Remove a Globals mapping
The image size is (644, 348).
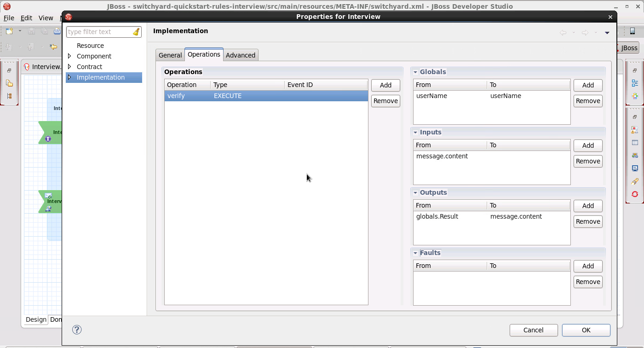click(588, 101)
